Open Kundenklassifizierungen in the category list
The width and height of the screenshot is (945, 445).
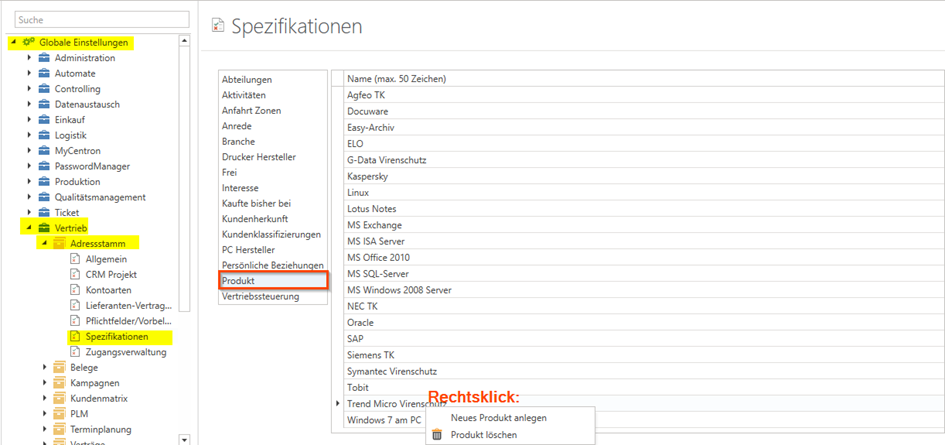click(271, 234)
